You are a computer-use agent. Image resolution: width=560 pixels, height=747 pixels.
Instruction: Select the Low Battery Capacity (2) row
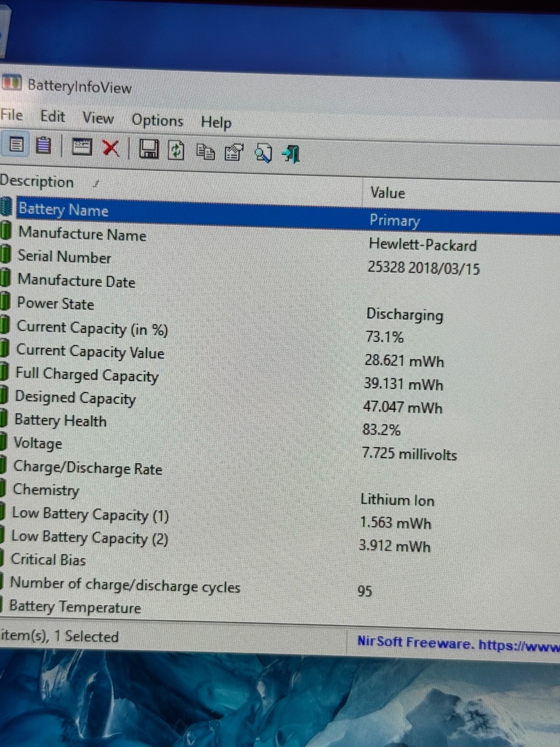280,542
